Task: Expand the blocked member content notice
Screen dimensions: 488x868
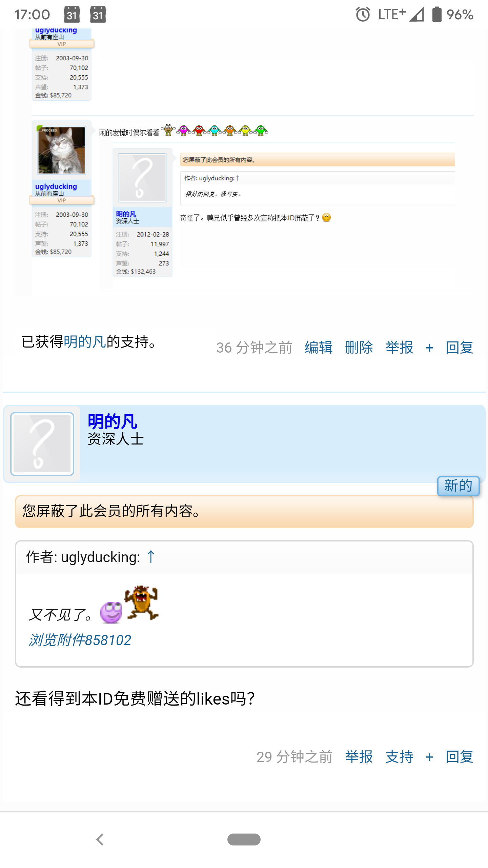Action: coord(244,511)
